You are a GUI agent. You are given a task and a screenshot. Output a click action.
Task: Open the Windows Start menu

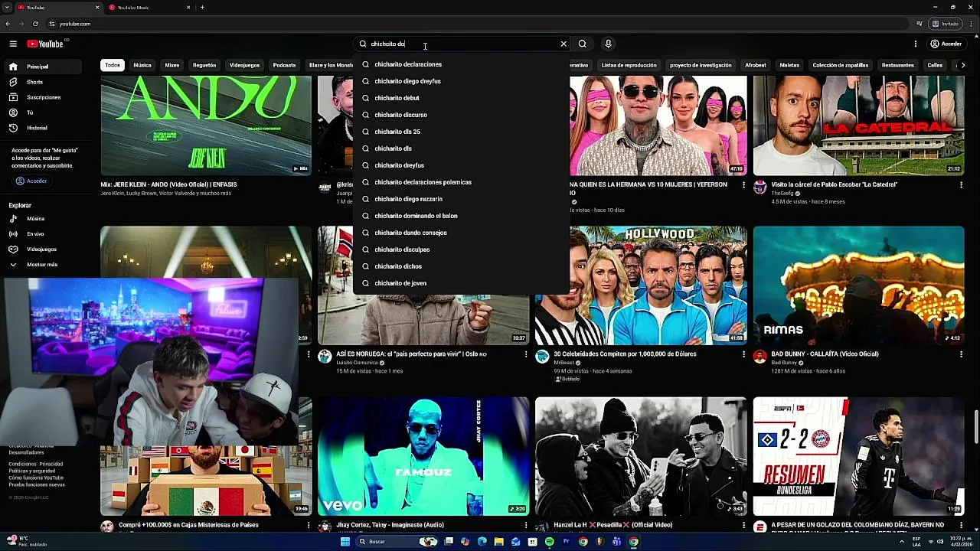pos(345,542)
